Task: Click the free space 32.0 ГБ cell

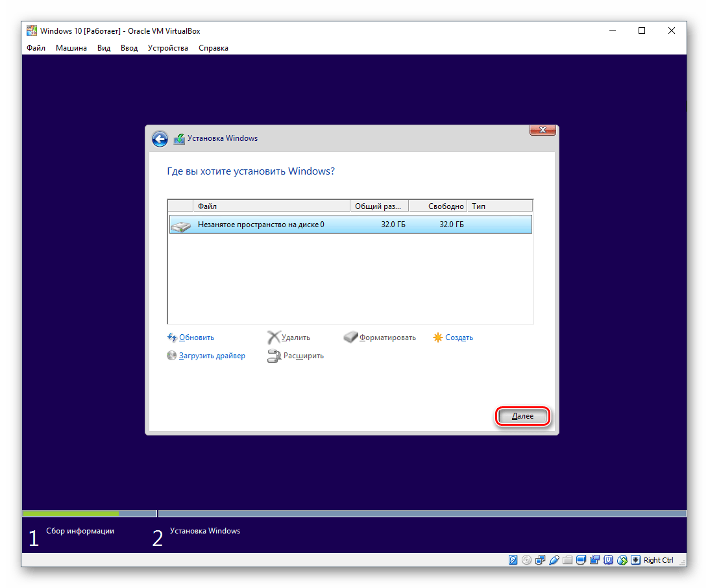Action: [x=452, y=225]
